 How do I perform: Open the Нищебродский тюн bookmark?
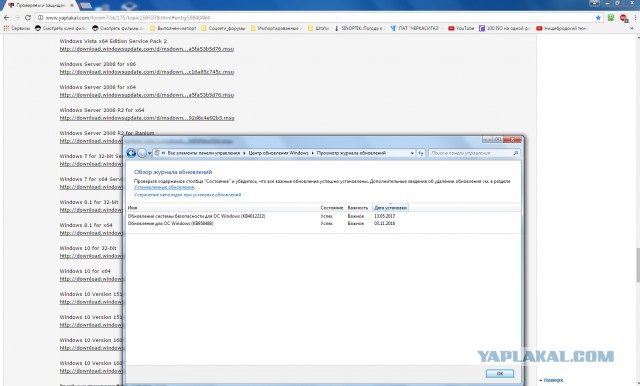pos(562,28)
